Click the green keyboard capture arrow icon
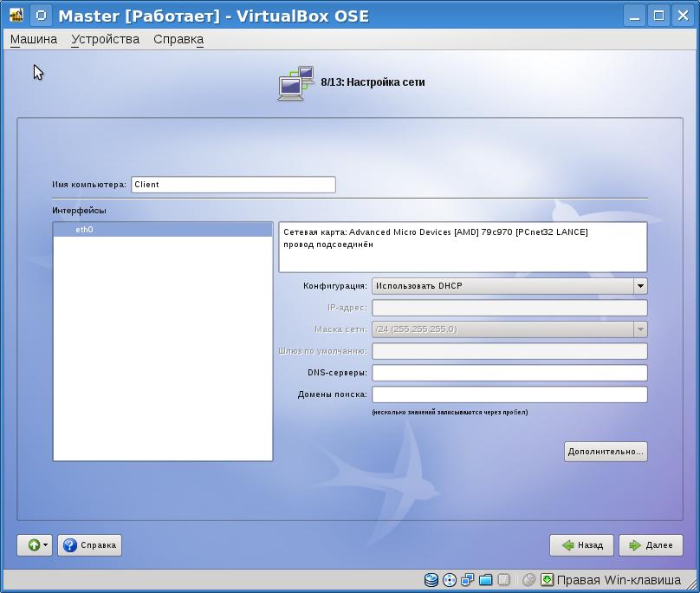Viewport: 700px width, 593px height. 547,580
